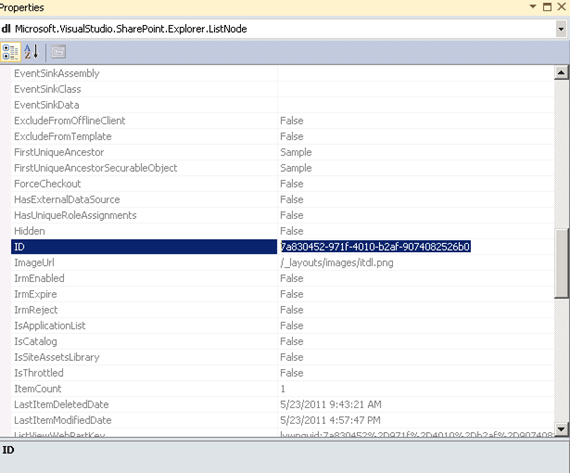570x473 pixels.
Task: Select the EventSinkClass property
Action: pos(48,89)
